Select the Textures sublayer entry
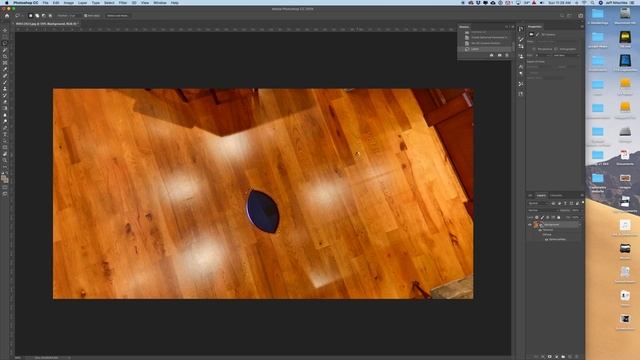The width and height of the screenshot is (640, 360). pyautogui.click(x=548, y=230)
